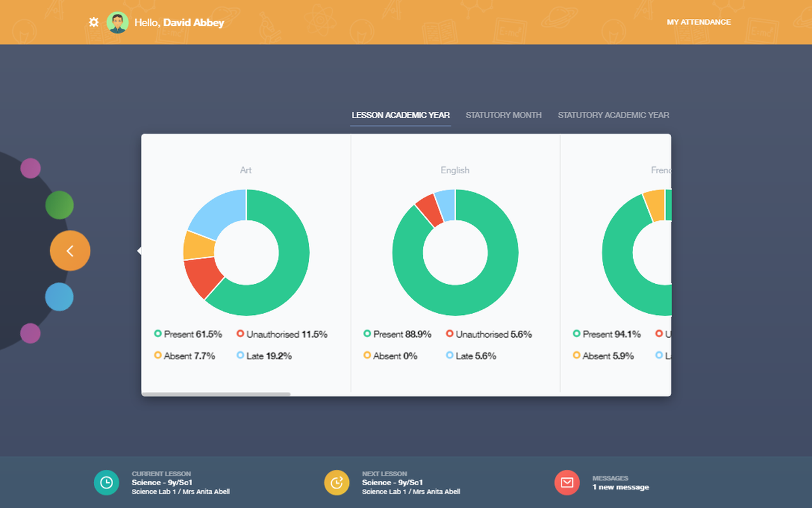
Task: Select the green dot in the left sidebar
Action: [60, 204]
